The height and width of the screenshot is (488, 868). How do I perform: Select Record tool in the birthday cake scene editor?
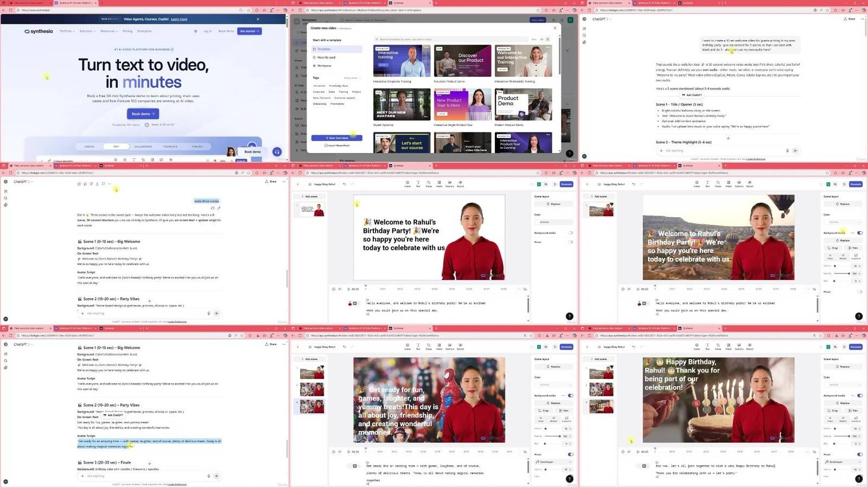(x=750, y=346)
